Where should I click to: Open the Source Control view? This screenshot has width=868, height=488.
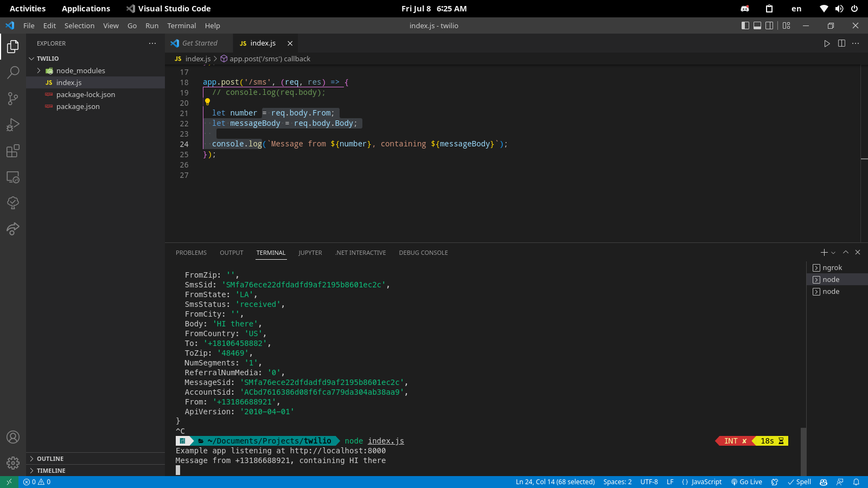point(13,98)
